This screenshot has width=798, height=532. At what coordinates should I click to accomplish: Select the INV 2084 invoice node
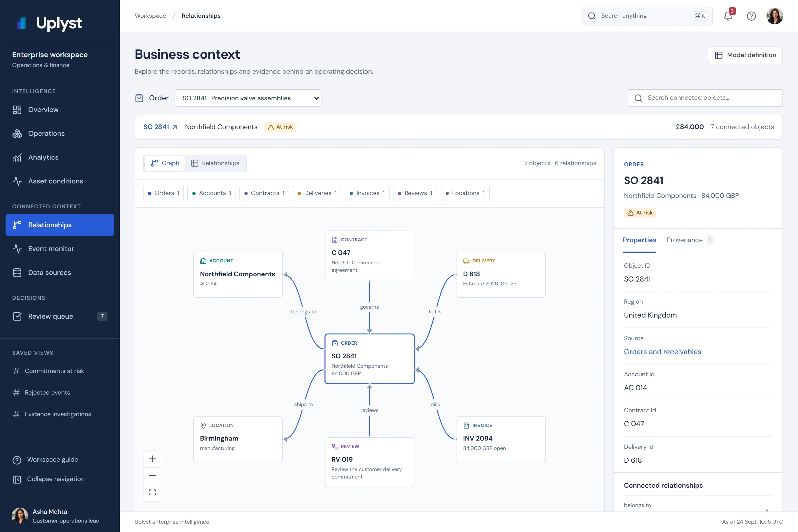pyautogui.click(x=501, y=439)
